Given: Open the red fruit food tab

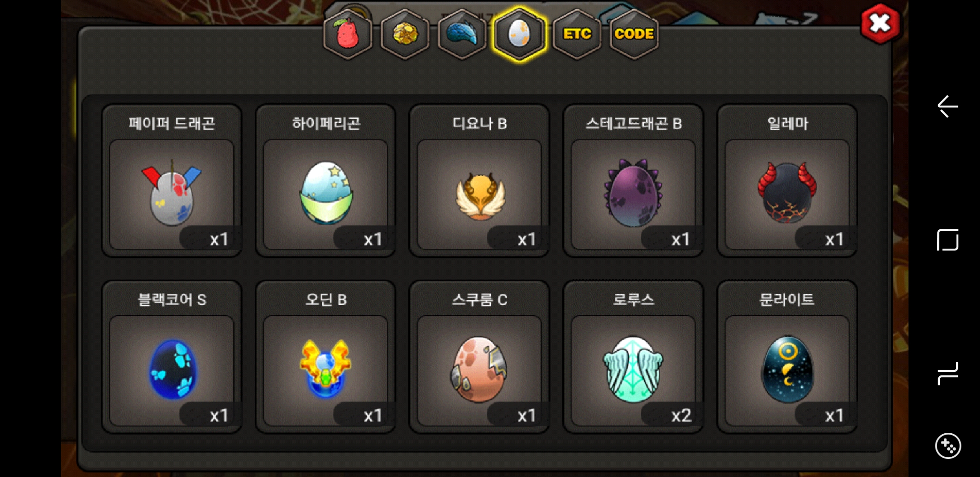Looking at the screenshot, I should click(348, 34).
